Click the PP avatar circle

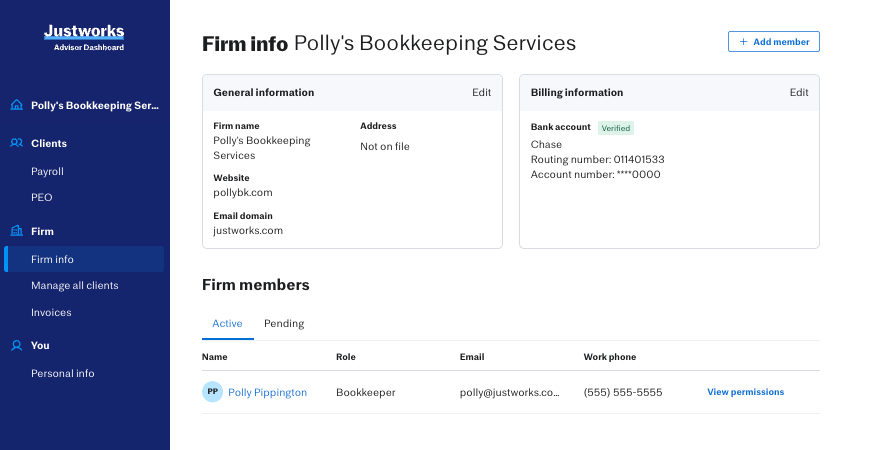click(x=212, y=392)
